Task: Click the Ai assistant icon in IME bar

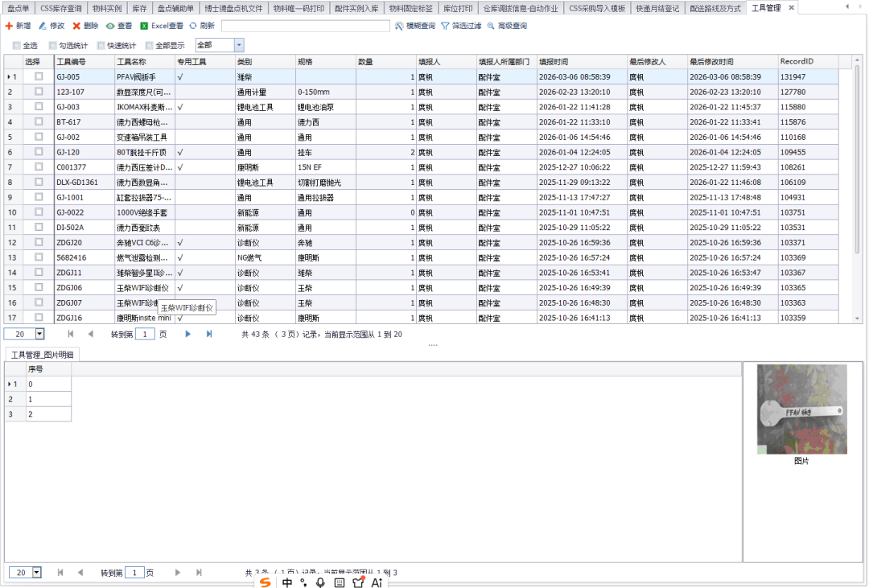Action: [x=377, y=582]
